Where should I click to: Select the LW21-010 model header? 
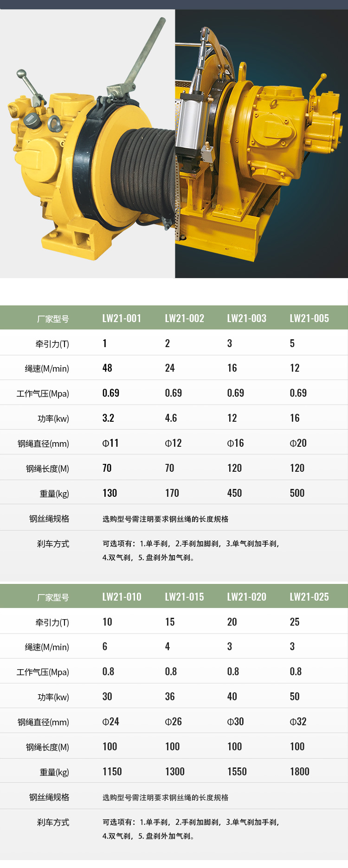click(x=122, y=597)
